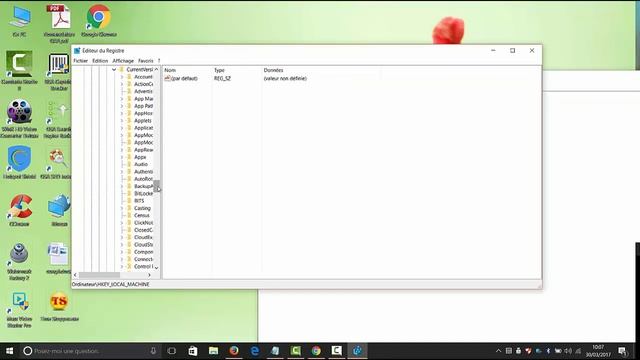640x360 pixels.
Task: Select the (par défaut) value name
Action: (184, 78)
